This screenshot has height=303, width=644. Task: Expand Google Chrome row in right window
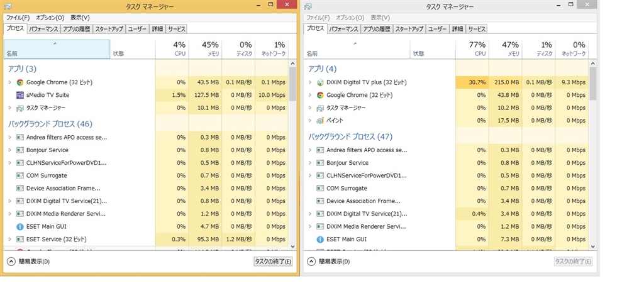tap(310, 95)
